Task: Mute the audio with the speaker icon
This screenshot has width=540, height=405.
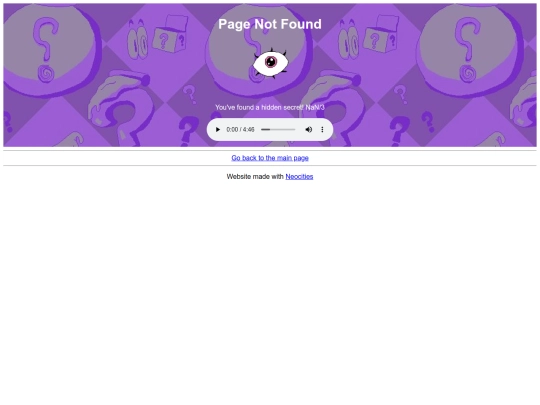Action: tap(309, 129)
